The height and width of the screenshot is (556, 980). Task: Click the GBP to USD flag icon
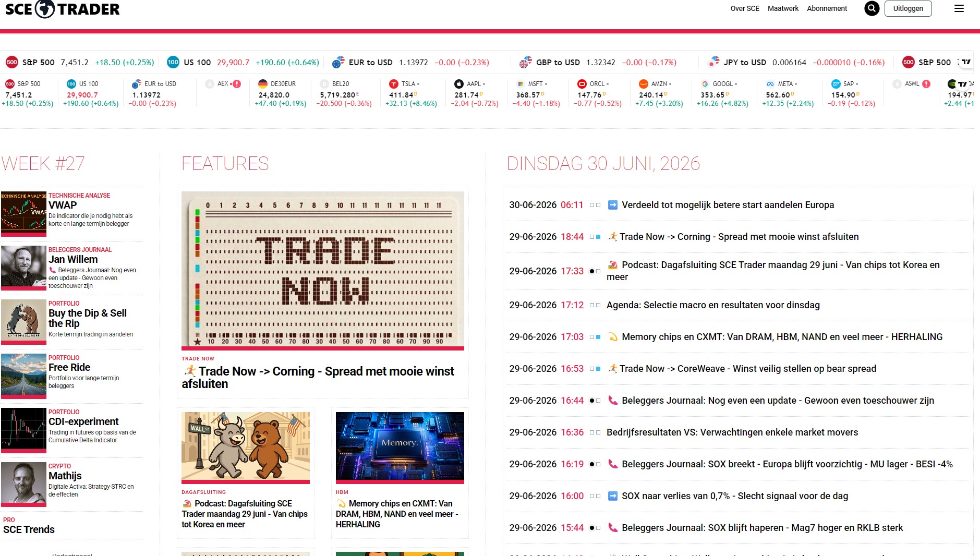tap(525, 62)
